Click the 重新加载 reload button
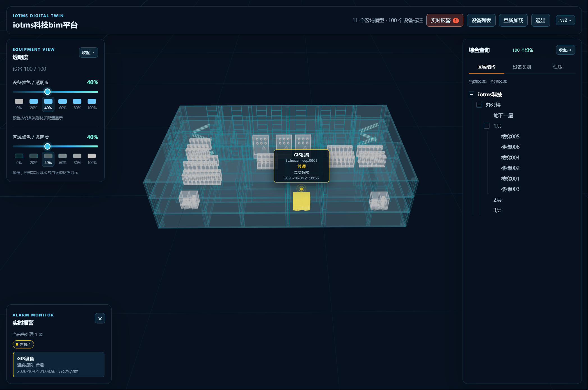Screen dimensions: 588x390 (x=513, y=20)
